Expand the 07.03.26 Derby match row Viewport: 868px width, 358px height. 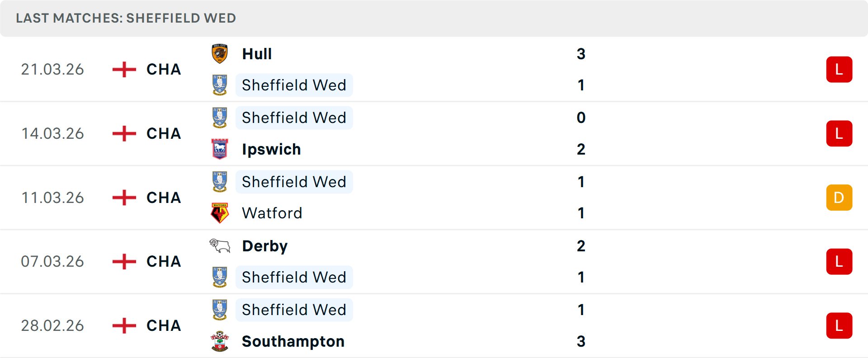tap(434, 261)
